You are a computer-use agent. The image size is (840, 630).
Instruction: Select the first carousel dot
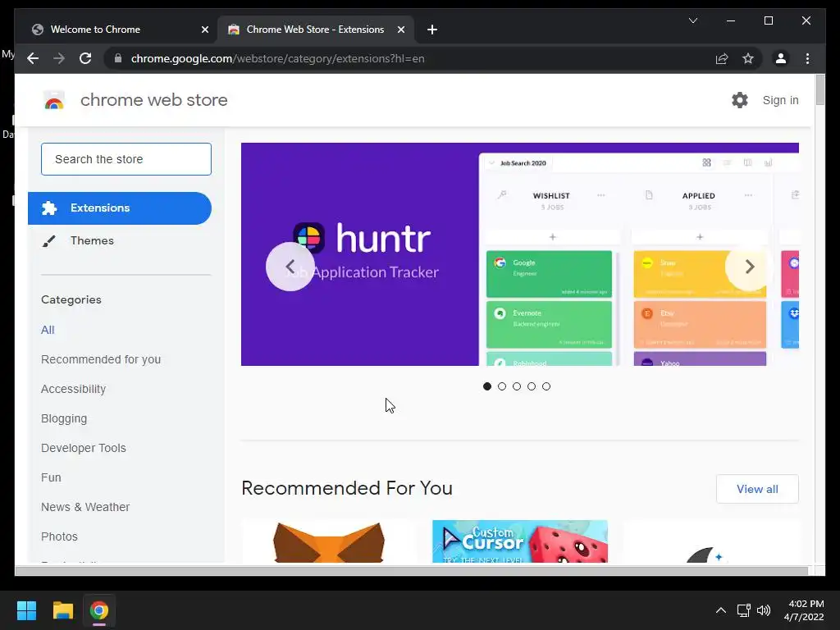click(x=487, y=386)
